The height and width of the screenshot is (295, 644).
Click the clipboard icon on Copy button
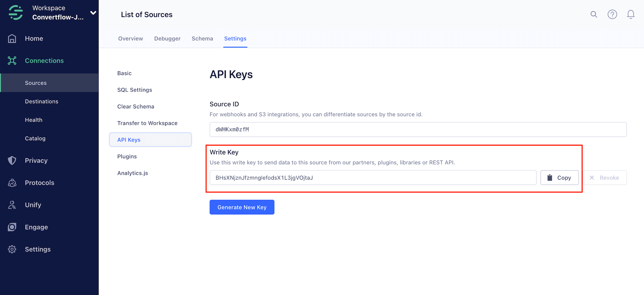550,178
